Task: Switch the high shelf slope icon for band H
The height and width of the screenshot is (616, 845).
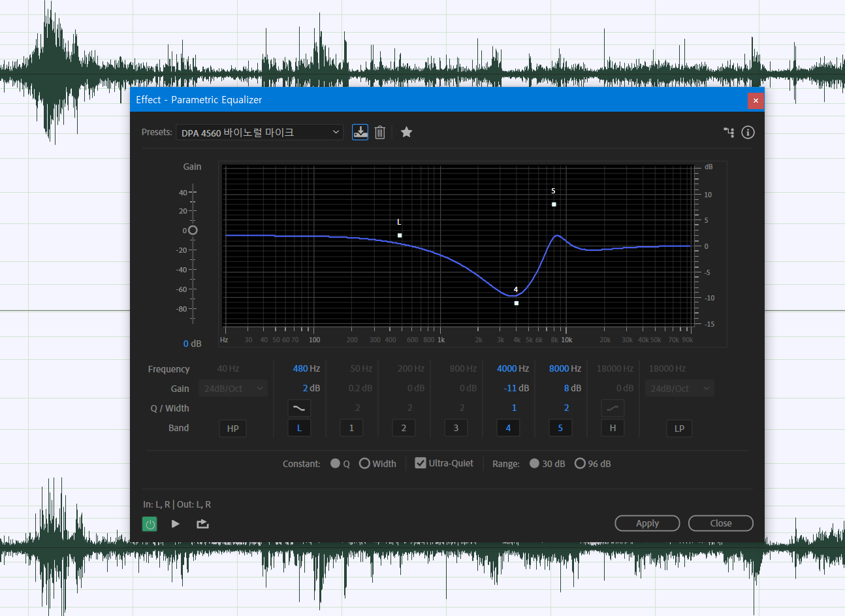Action: [x=613, y=408]
